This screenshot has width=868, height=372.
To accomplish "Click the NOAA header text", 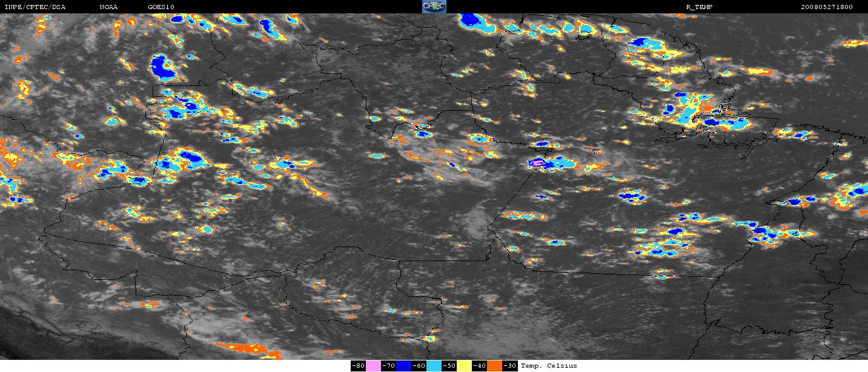I will [109, 7].
